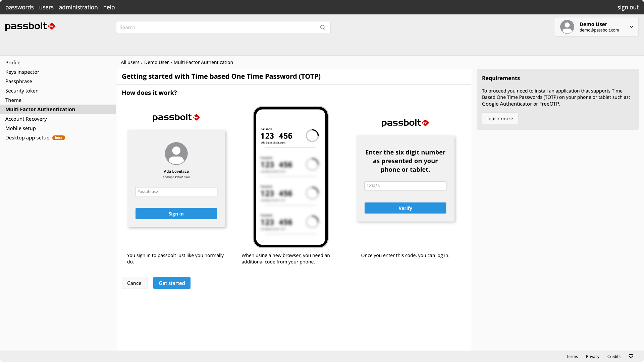The width and height of the screenshot is (644, 362).
Task: Click the Ada Lovelace avatar illustration
Action: [x=176, y=154]
